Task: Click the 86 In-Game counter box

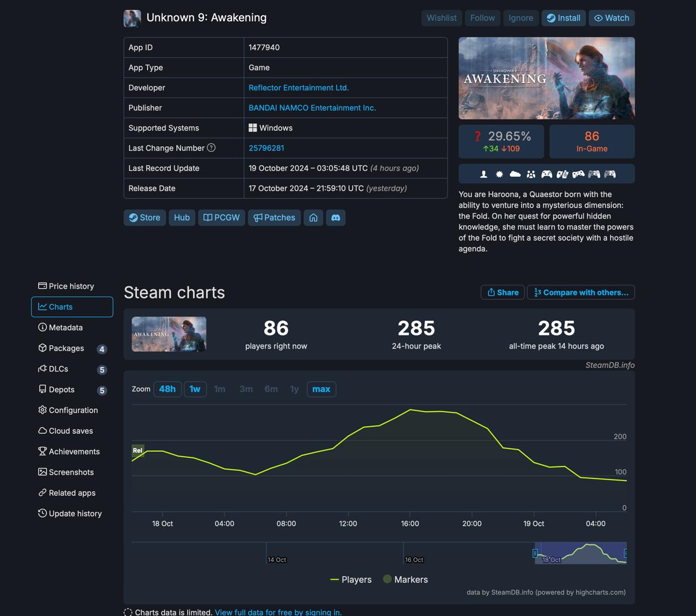Action: pos(592,141)
